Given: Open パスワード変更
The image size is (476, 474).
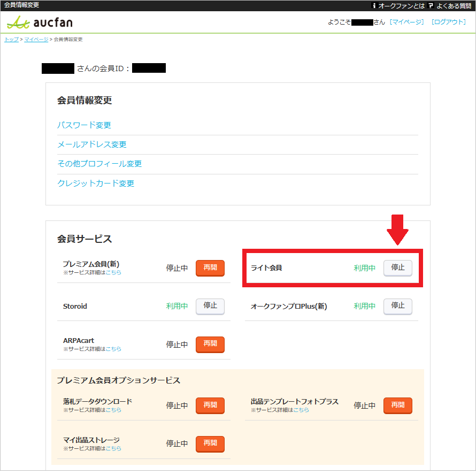Looking at the screenshot, I should tap(84, 125).
